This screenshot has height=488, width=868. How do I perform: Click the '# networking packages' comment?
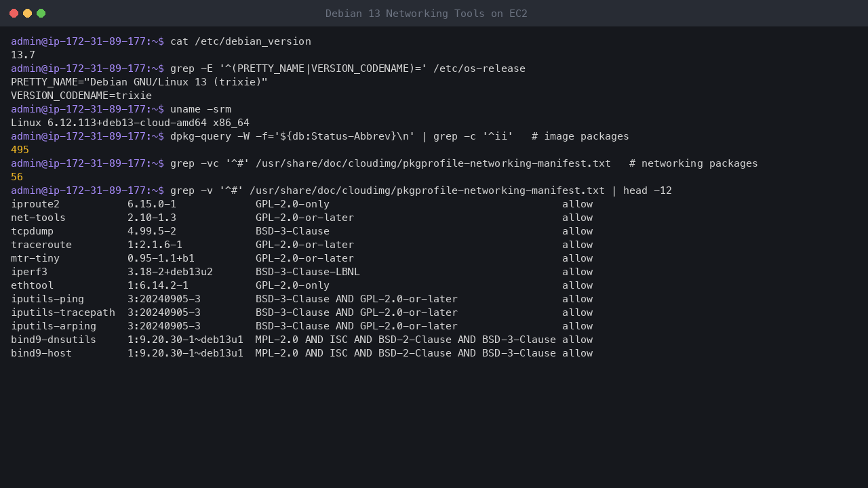click(x=694, y=163)
